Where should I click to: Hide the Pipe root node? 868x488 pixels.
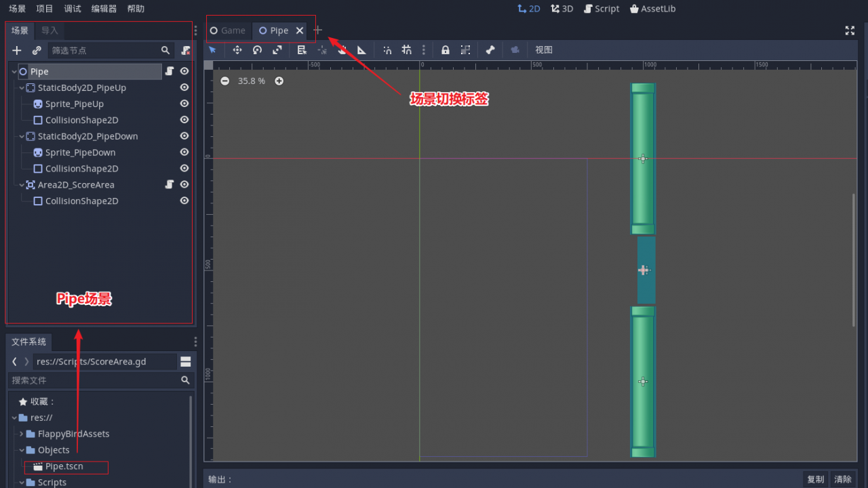tap(184, 71)
